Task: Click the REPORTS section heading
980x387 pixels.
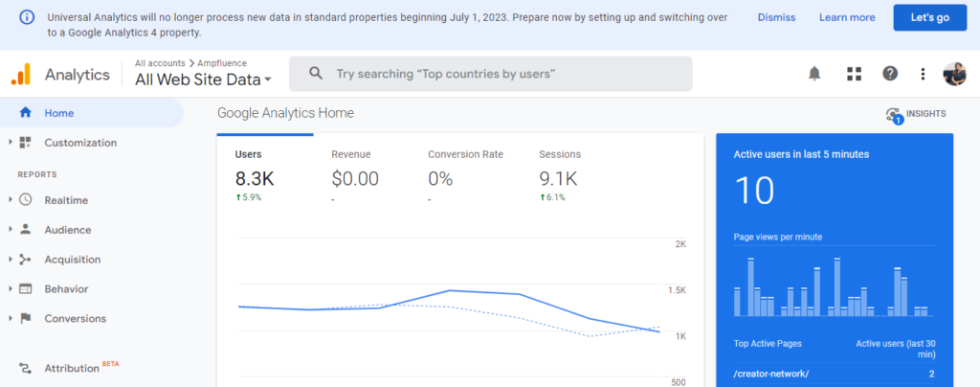Action: click(37, 174)
